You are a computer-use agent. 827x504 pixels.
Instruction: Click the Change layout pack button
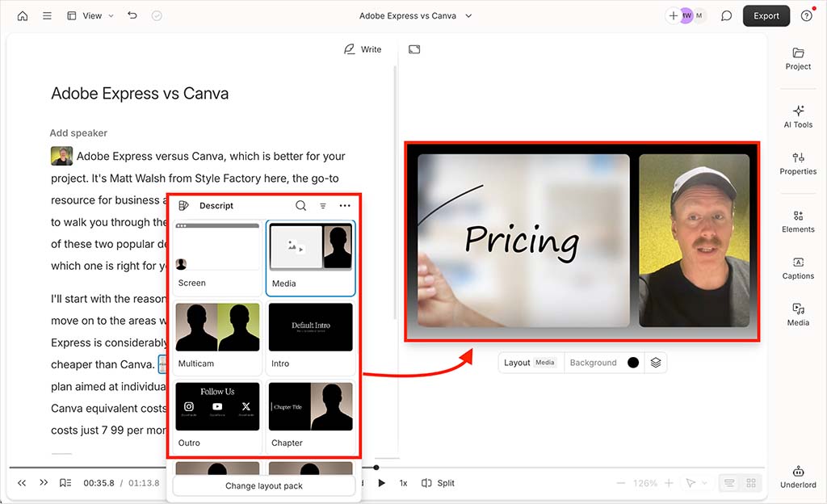[263, 485]
